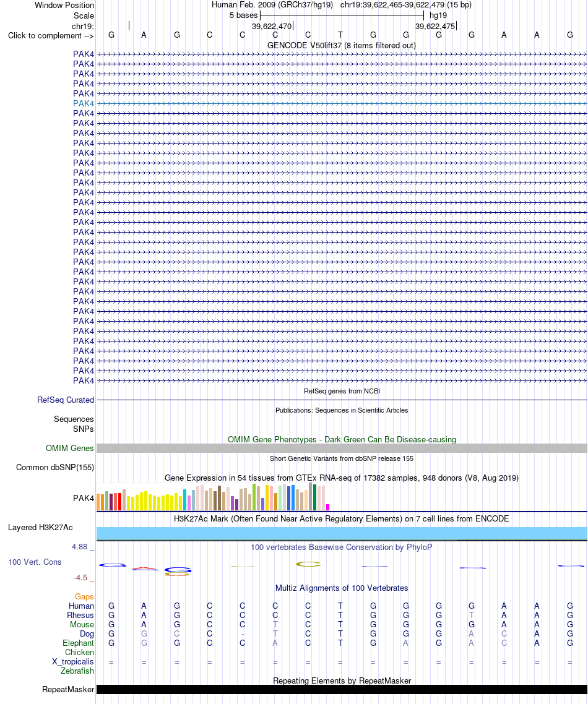Viewport: 588px width, 704px height.
Task: Select the 'Rhesus' alignment row label
Action: tap(80, 616)
